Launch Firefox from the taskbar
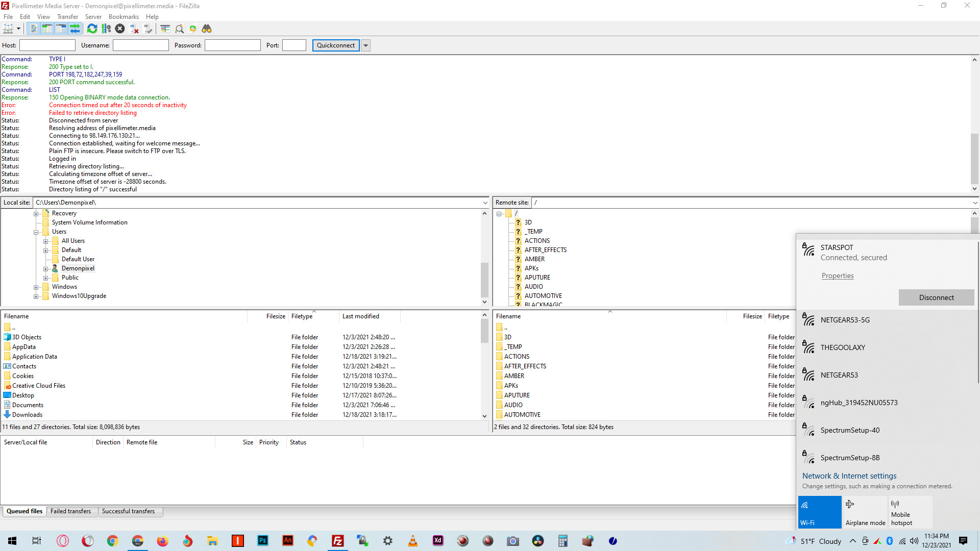The image size is (980, 551). click(x=162, y=541)
